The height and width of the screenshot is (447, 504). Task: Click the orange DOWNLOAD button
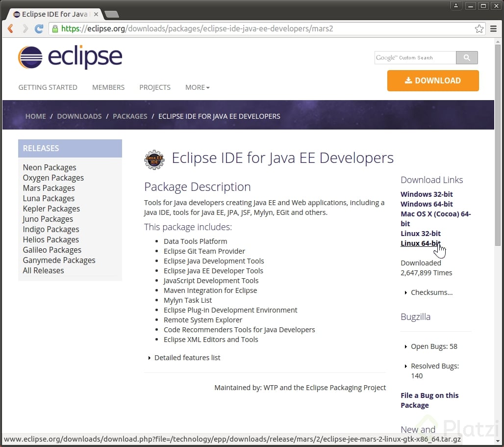(433, 81)
